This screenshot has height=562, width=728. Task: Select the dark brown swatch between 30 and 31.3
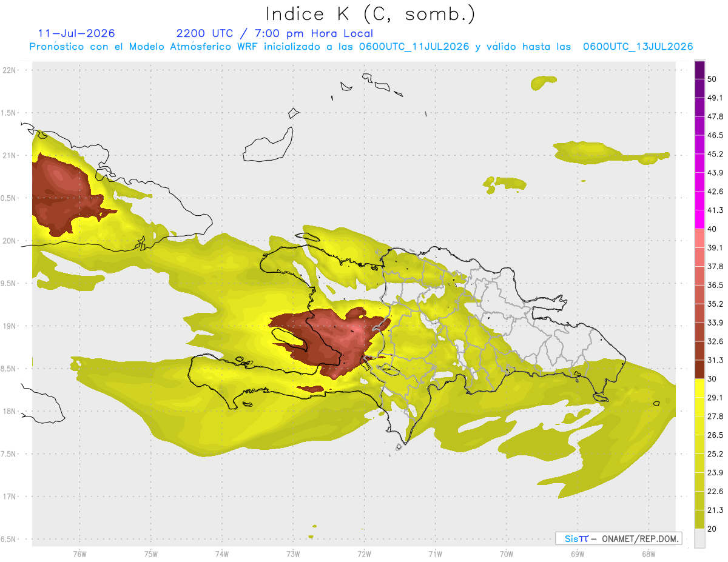[699, 370]
